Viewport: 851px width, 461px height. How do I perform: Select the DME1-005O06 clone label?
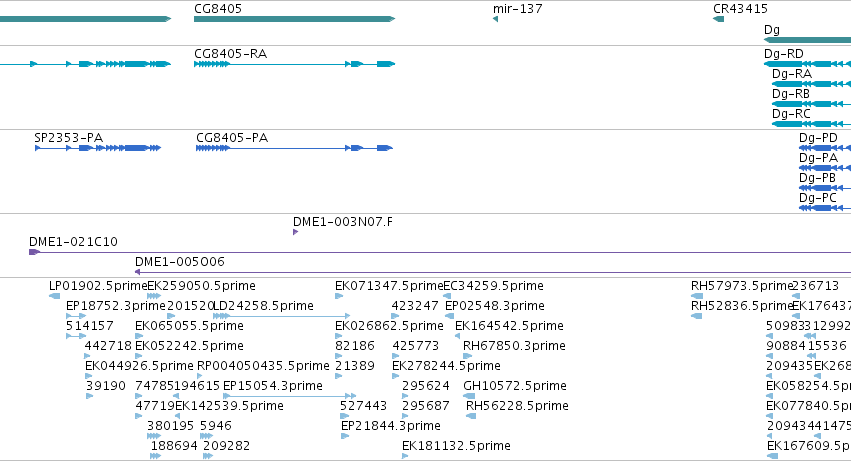click(x=180, y=262)
